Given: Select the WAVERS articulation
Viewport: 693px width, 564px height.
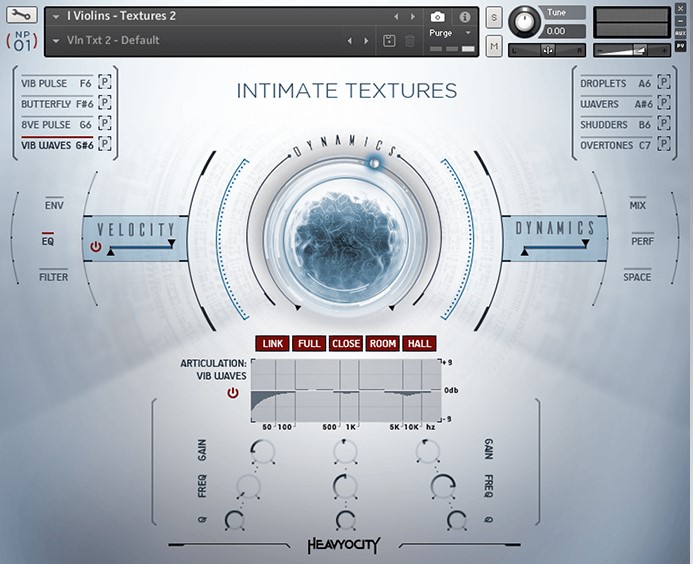Looking at the screenshot, I should [616, 104].
